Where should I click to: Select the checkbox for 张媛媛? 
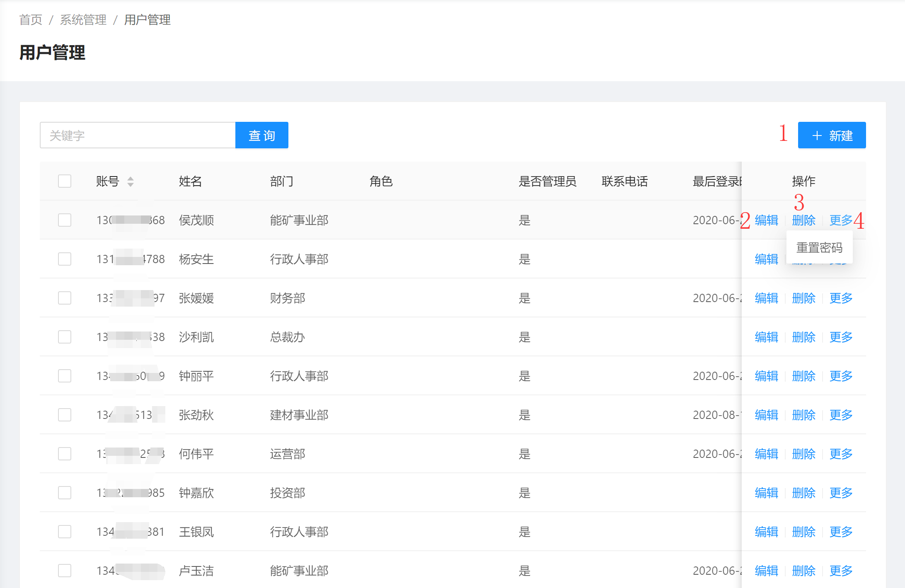click(x=65, y=298)
